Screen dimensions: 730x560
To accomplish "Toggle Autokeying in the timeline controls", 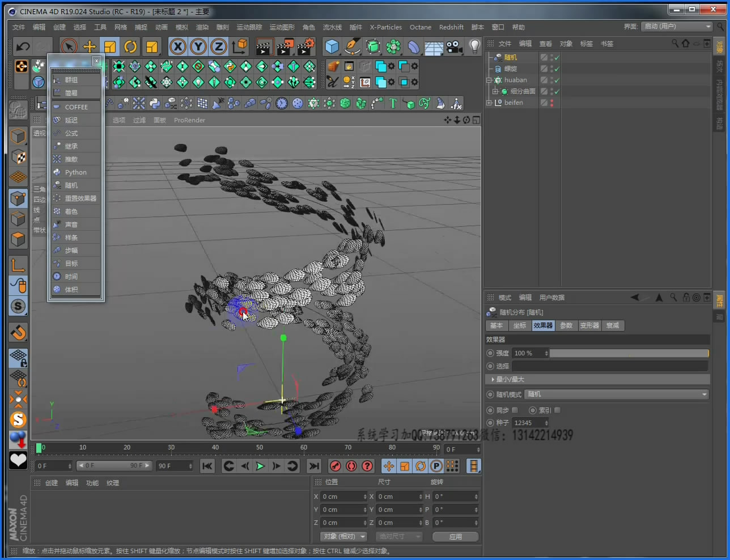I will 351,466.
